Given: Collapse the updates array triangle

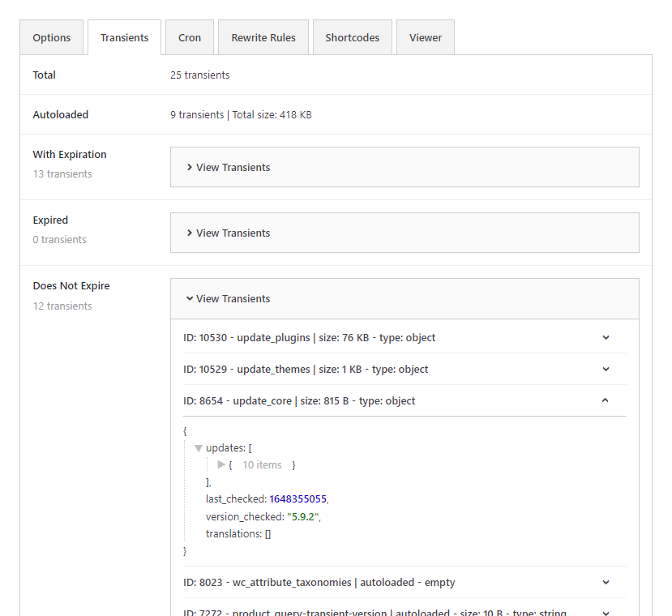Looking at the screenshot, I should tap(199, 448).
